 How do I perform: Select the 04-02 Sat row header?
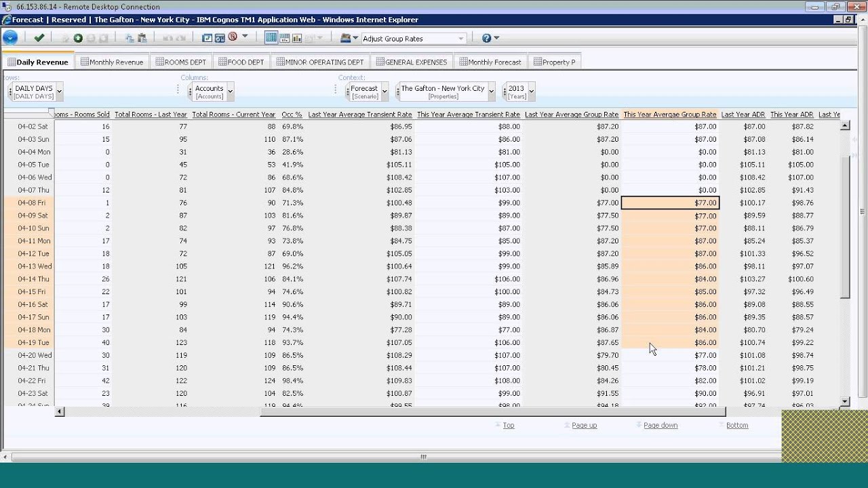pyautogui.click(x=28, y=126)
